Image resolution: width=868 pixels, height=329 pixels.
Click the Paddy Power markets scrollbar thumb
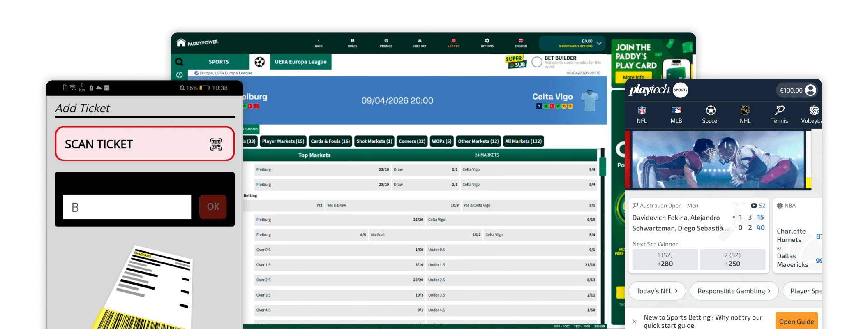click(603, 167)
